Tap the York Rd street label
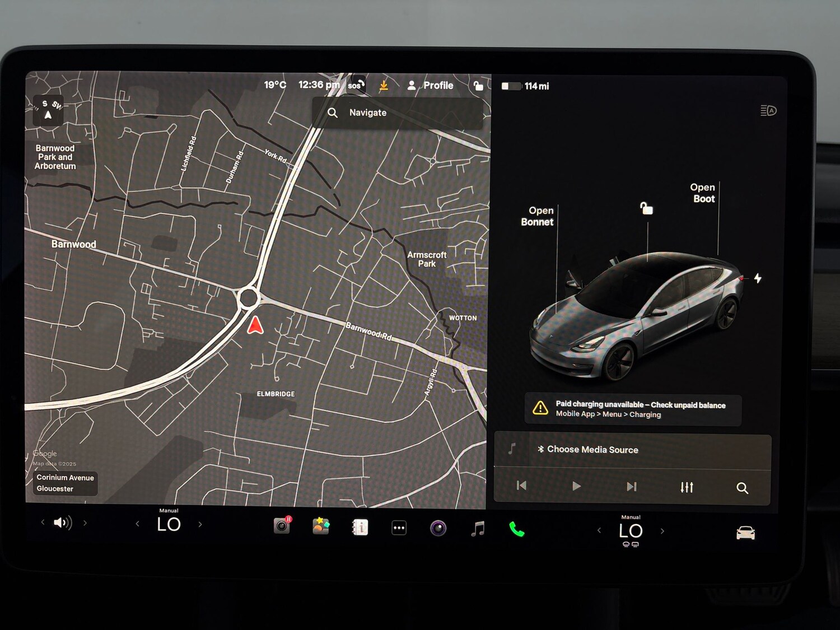 276,156
